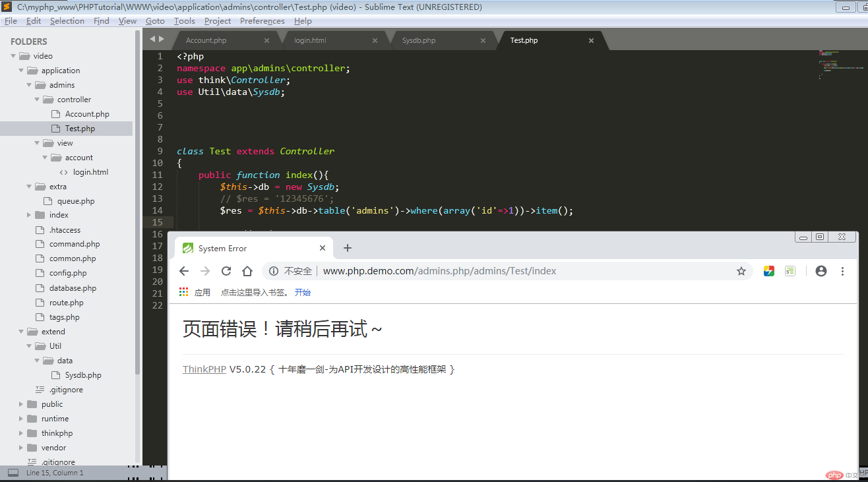This screenshot has width=868, height=482.
Task: Click the 开始 bookmark import link
Action: (x=303, y=292)
